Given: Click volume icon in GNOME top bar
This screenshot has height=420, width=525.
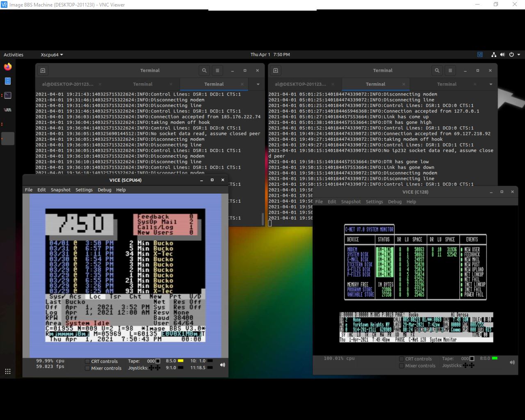Looking at the screenshot, I should (502, 55).
